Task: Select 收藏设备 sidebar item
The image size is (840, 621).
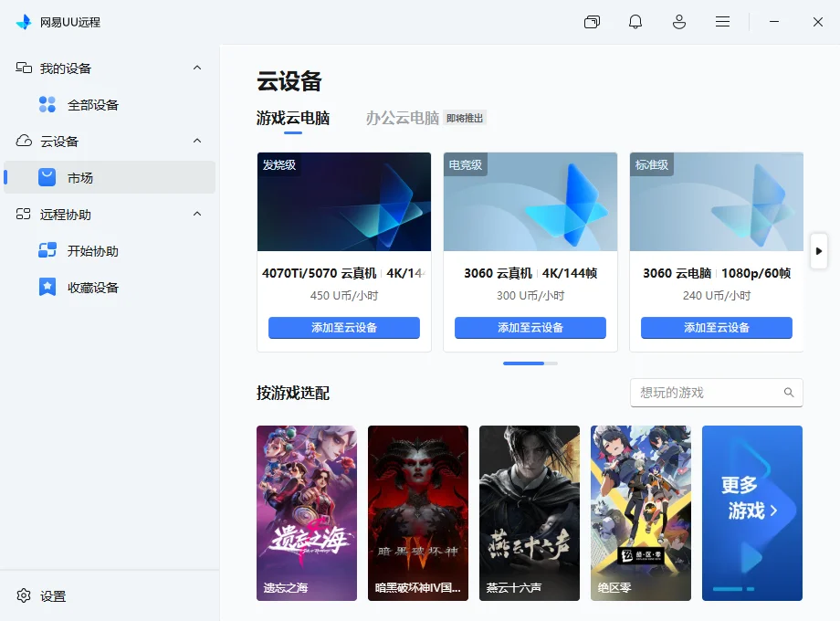Action: pos(110,287)
